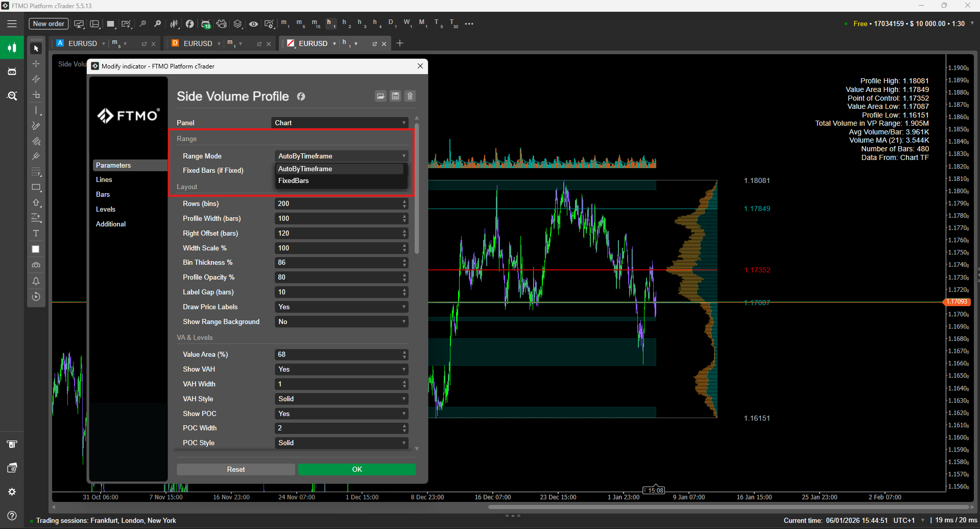Delete indicator with trash icon

tap(410, 96)
